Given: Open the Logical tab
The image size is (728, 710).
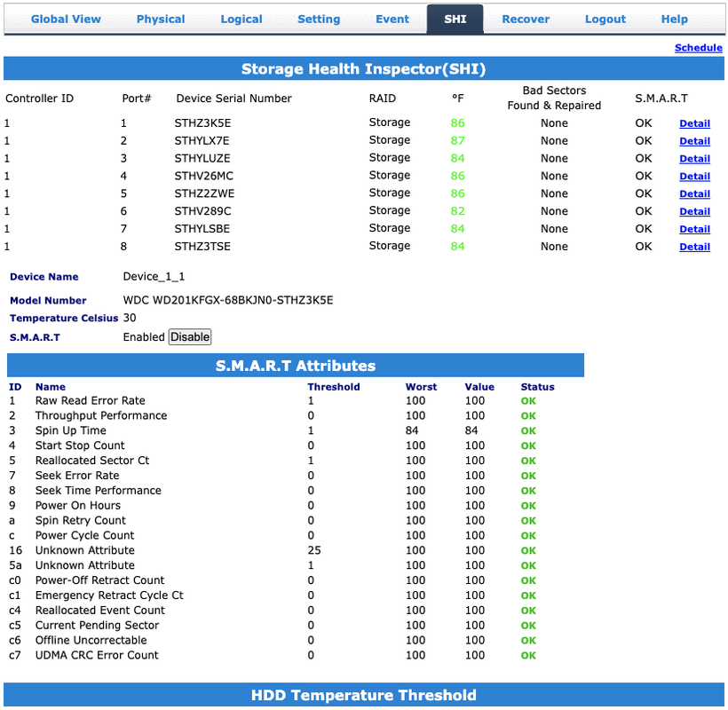Looking at the screenshot, I should point(241,19).
